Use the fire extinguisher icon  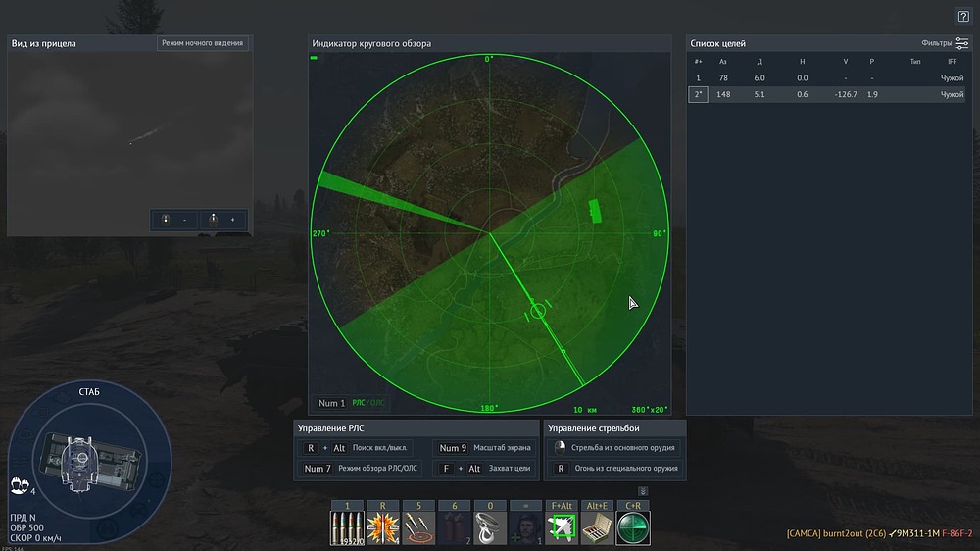tap(455, 527)
